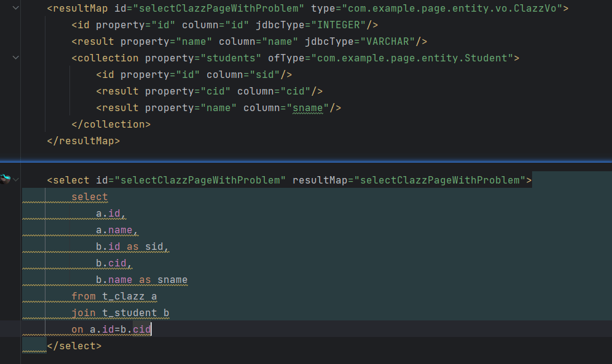Click the sid column alias
This screenshot has width=612, height=364.
(x=155, y=246)
